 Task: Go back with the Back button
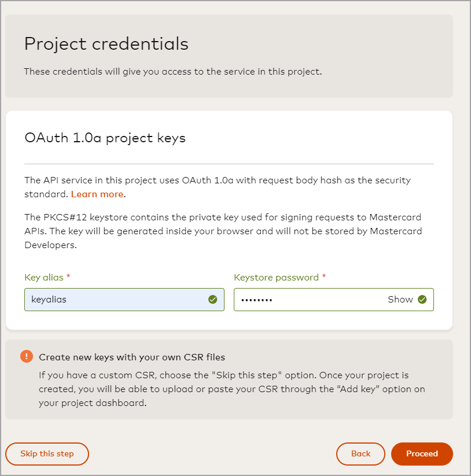[x=360, y=454]
